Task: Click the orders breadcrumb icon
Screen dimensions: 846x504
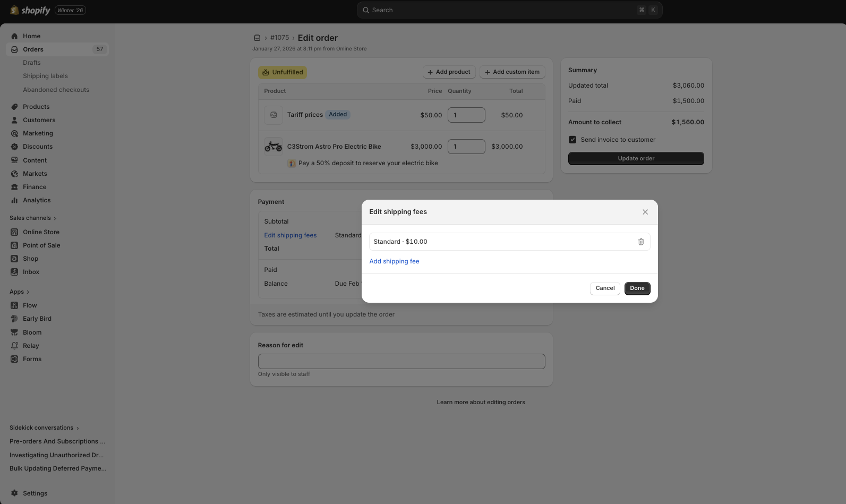Action: click(x=257, y=38)
